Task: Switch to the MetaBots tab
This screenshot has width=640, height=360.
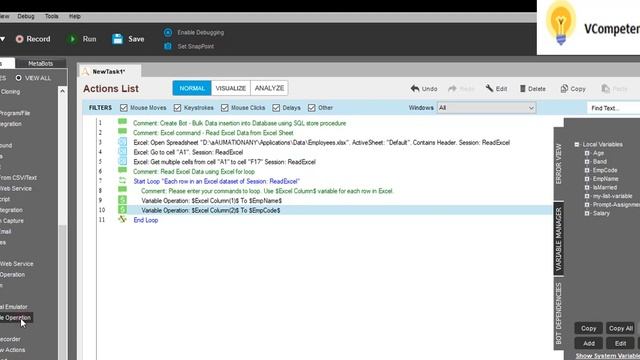Action: pos(40,63)
